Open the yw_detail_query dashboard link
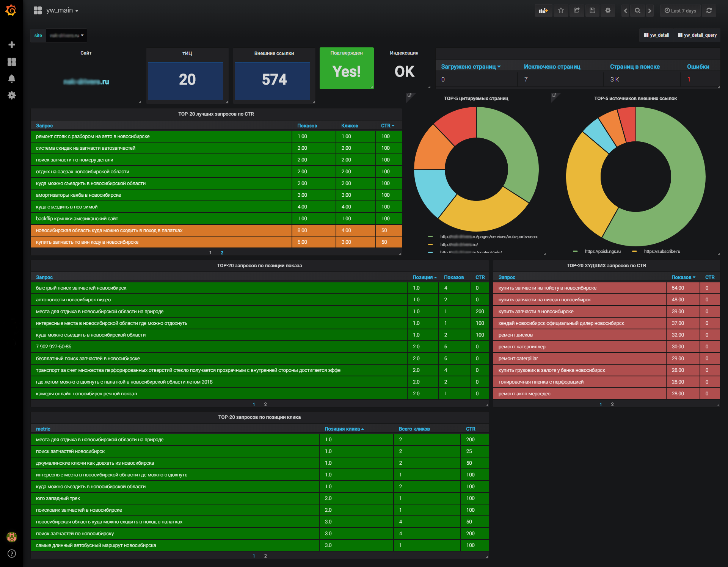 [697, 35]
